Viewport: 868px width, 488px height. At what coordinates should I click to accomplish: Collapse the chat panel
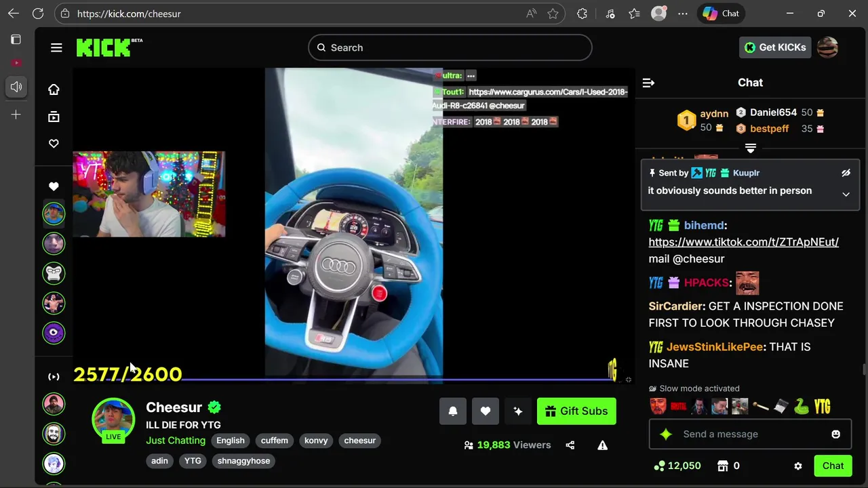click(x=648, y=83)
